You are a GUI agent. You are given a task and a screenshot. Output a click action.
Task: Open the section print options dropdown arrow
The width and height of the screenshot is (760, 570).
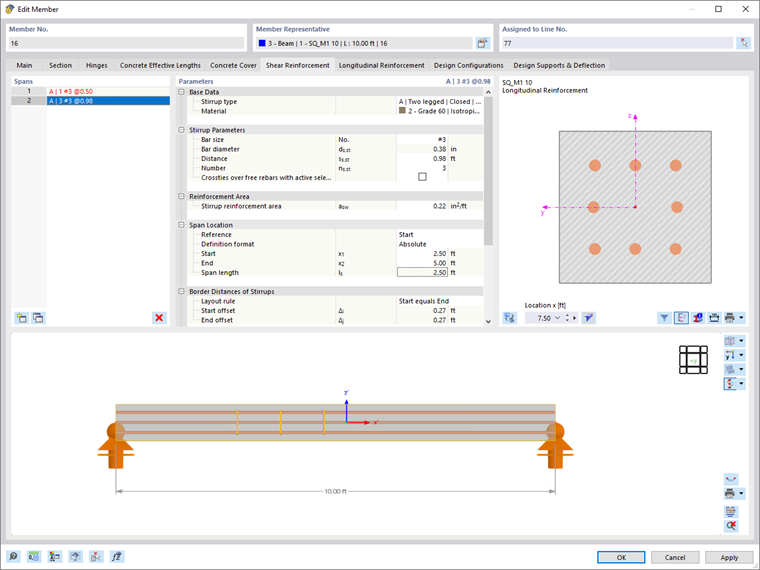coord(741,318)
